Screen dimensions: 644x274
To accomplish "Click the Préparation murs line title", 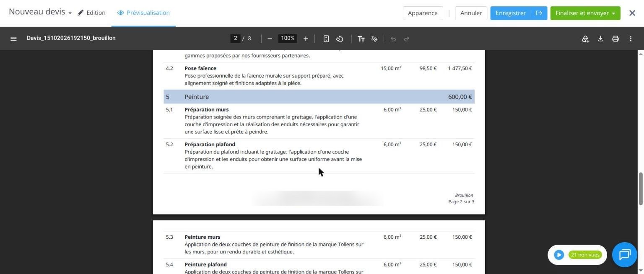I will [207, 110].
